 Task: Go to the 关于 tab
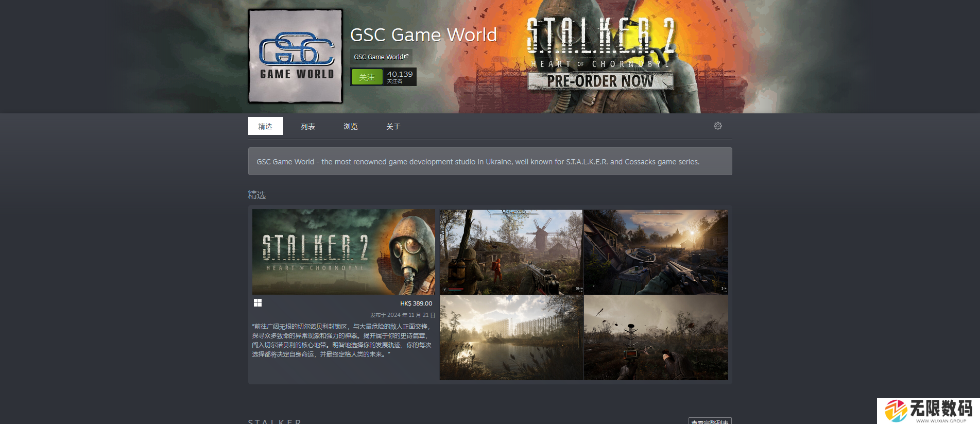tap(393, 126)
